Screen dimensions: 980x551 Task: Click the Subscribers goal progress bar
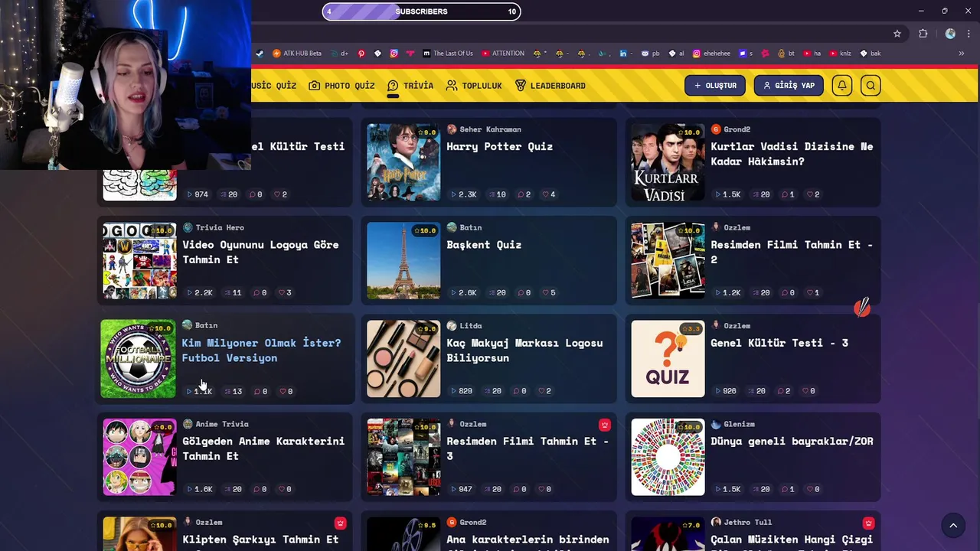pyautogui.click(x=421, y=11)
